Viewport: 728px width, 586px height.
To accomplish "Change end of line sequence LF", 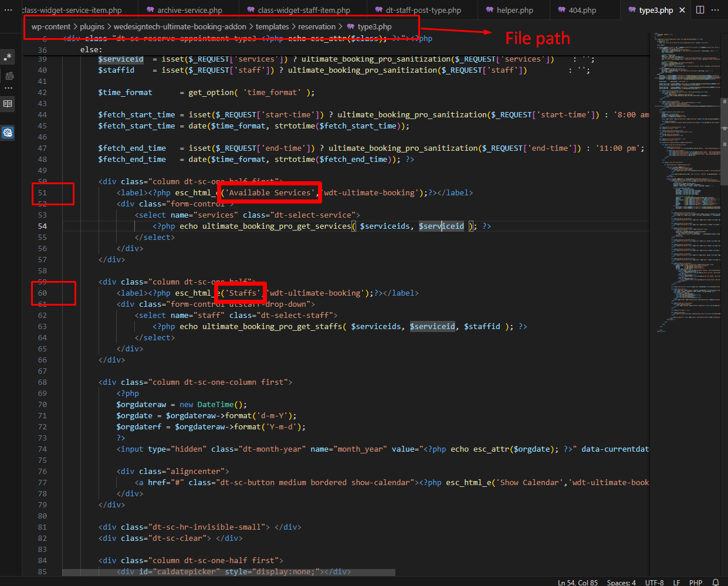I will pos(676,582).
